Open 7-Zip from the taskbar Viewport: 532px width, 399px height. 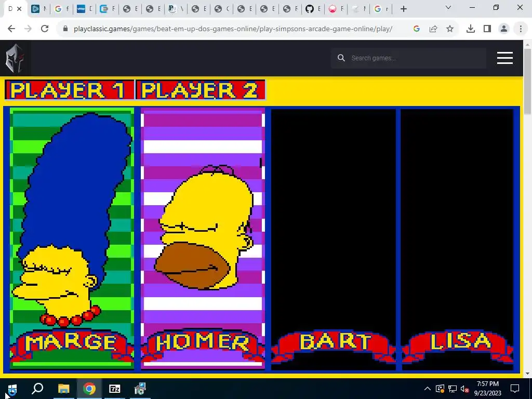click(x=115, y=389)
